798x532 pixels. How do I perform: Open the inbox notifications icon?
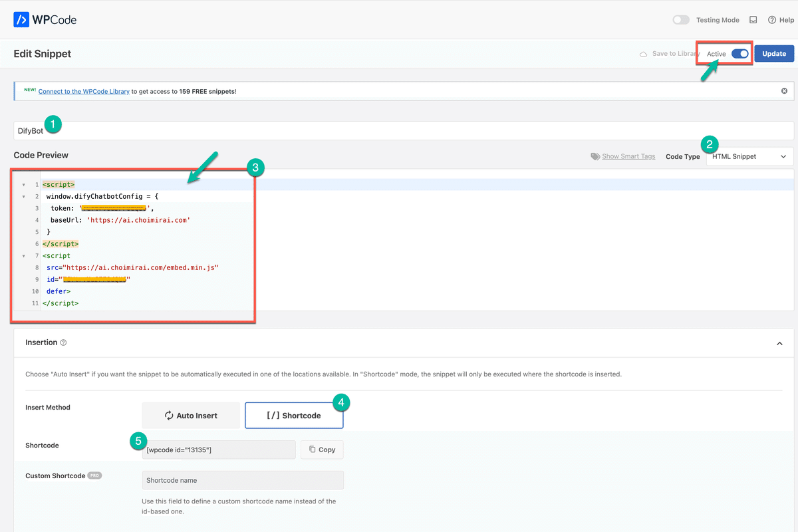tap(753, 20)
